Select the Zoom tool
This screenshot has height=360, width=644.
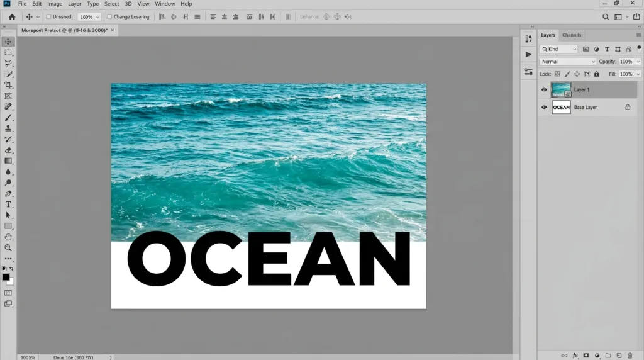(x=8, y=248)
